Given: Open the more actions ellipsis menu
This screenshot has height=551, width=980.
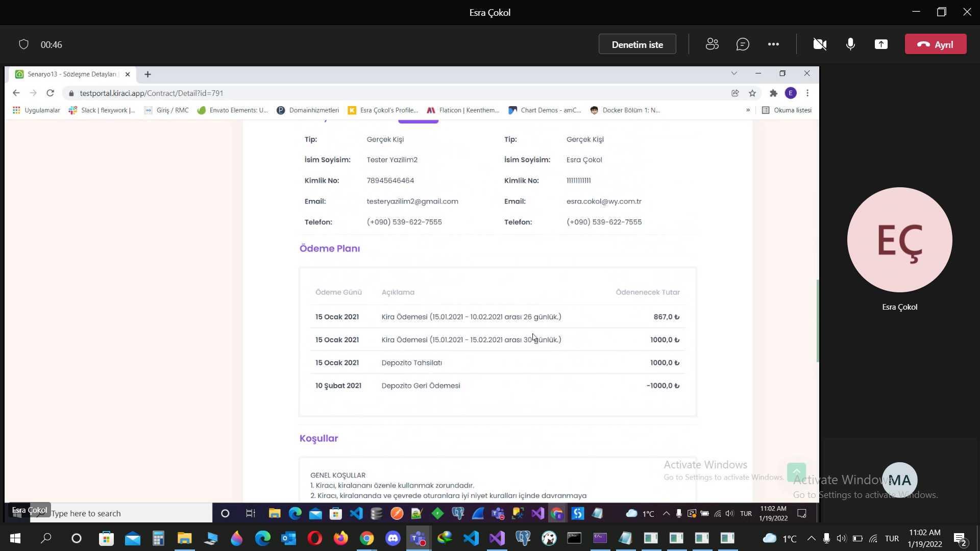Looking at the screenshot, I should point(773,44).
